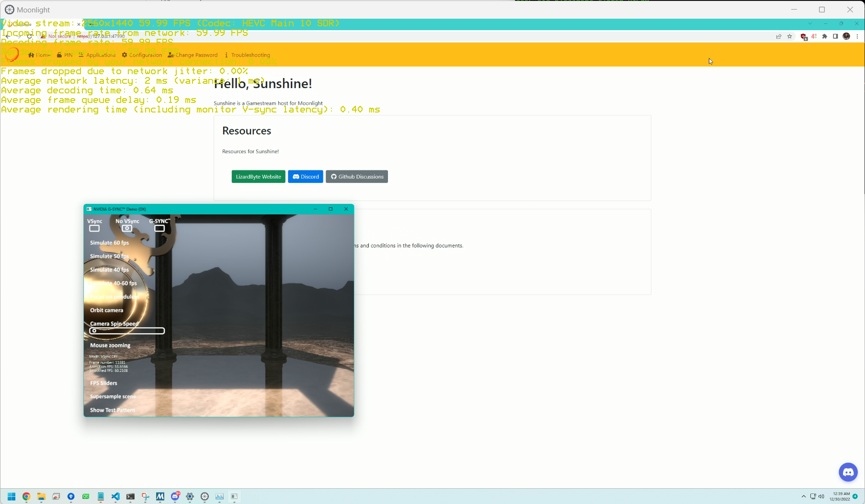Select Simulate 40 fps option
This screenshot has height=504, width=865.
(x=109, y=269)
